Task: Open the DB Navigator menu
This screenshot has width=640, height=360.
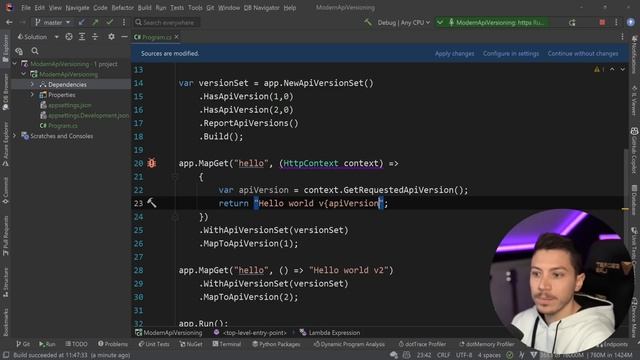Action: [x=261, y=8]
